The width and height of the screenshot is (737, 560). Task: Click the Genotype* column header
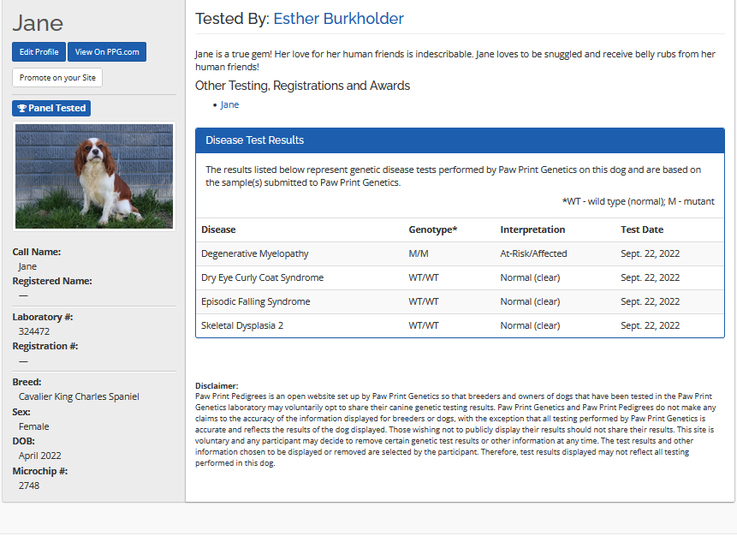pyautogui.click(x=433, y=229)
